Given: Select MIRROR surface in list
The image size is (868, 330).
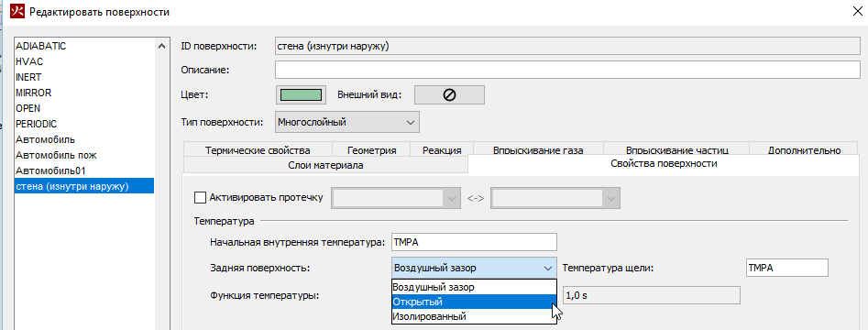Looking at the screenshot, I should click(84, 93).
